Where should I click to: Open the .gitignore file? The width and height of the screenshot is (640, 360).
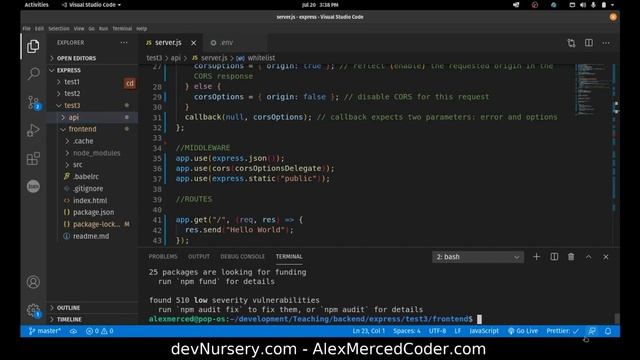coord(88,189)
